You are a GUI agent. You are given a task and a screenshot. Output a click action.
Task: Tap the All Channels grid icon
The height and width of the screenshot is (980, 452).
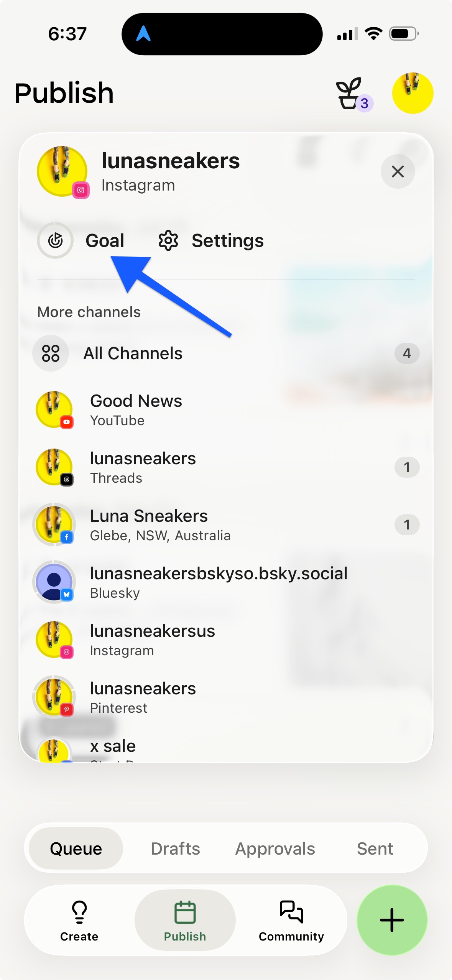(51, 353)
